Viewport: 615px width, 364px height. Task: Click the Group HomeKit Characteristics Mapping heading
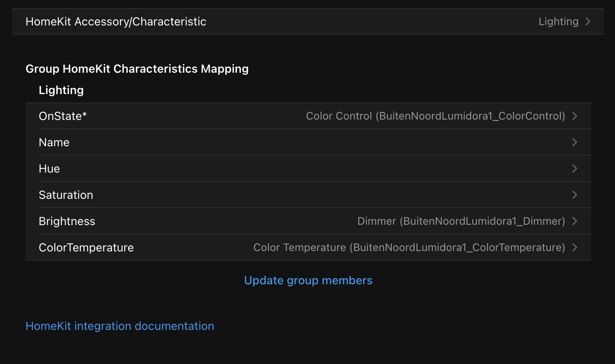coord(137,69)
